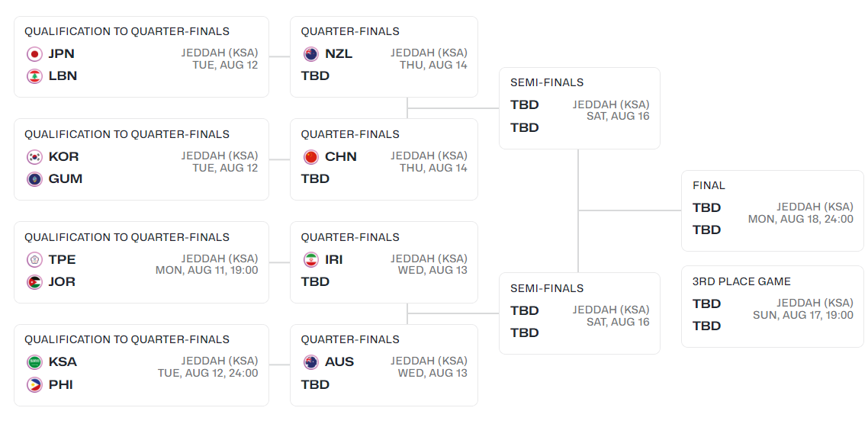Click the Philippines flag icon
Viewport: 868px width, 424px height.
click(x=34, y=385)
